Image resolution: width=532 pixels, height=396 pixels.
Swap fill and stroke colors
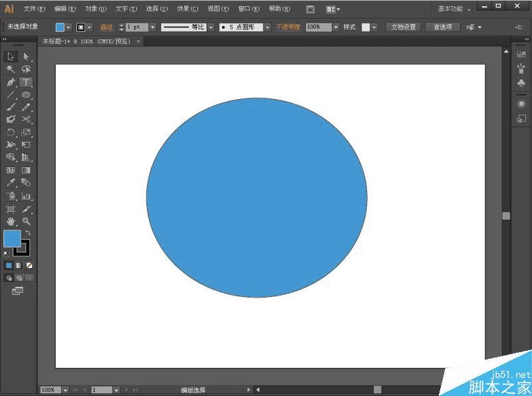pos(28,233)
